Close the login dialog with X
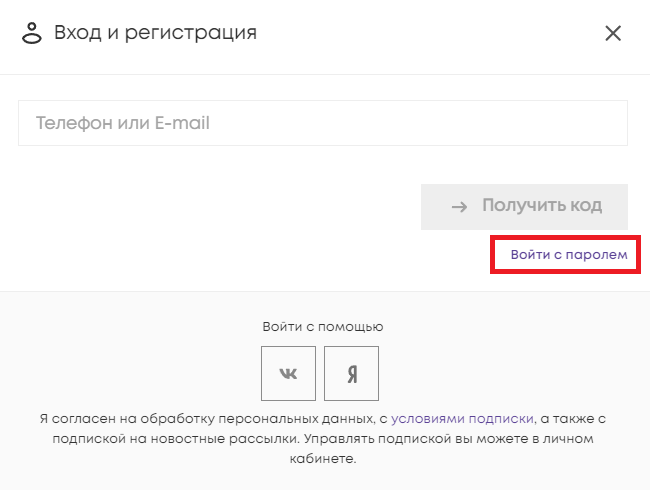The width and height of the screenshot is (650, 490). [x=613, y=33]
